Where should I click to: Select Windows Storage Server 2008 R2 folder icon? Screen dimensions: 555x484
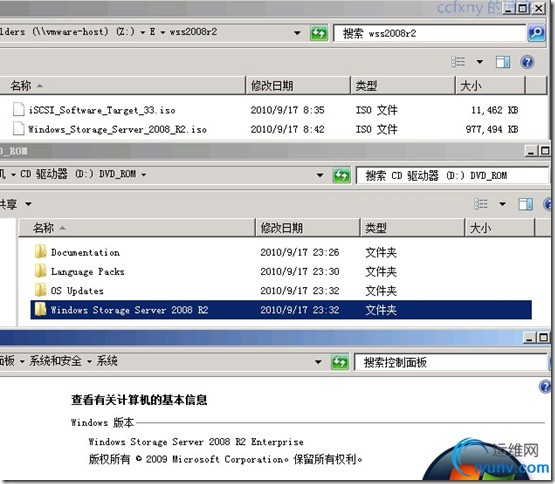pyautogui.click(x=40, y=309)
